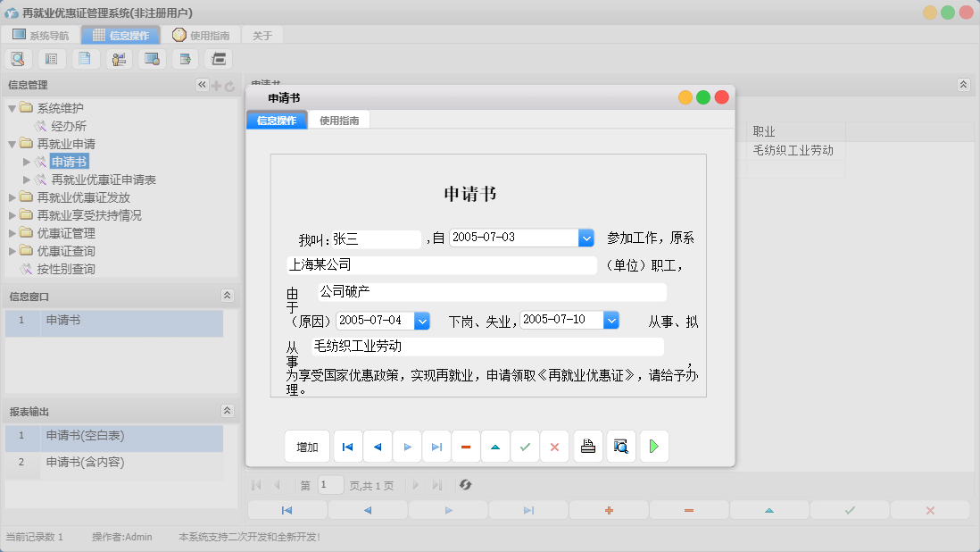Click the document icon in the main toolbar
The width and height of the screenshot is (980, 552).
(x=86, y=58)
